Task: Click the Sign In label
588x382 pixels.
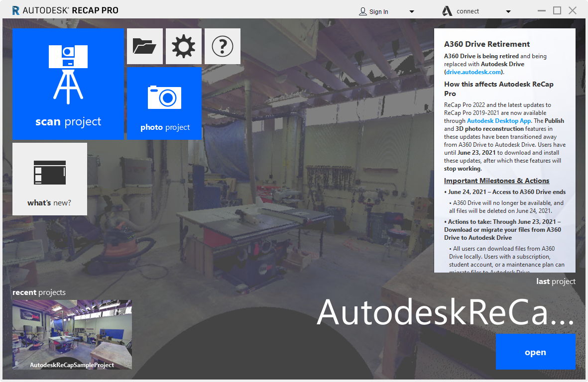Action: [x=379, y=11]
